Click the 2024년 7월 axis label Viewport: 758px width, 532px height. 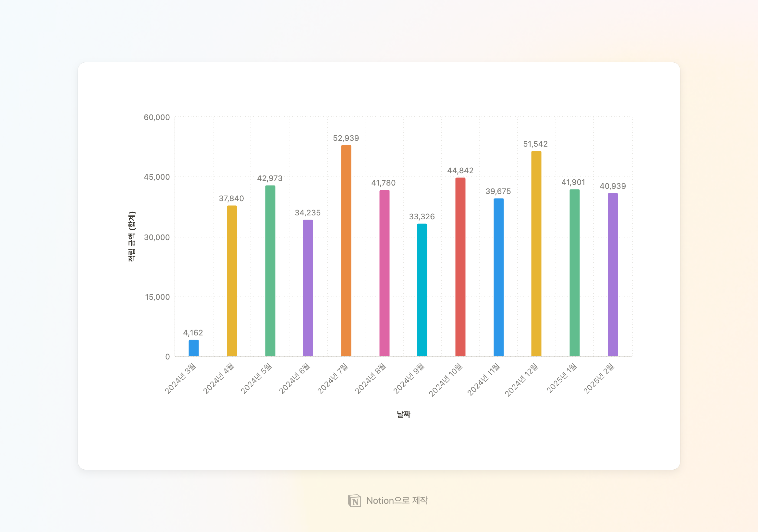pos(333,378)
